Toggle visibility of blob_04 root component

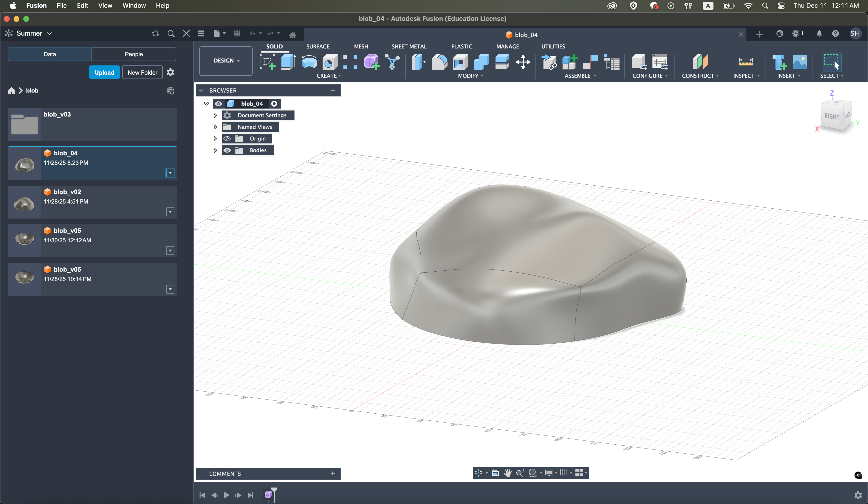(218, 104)
